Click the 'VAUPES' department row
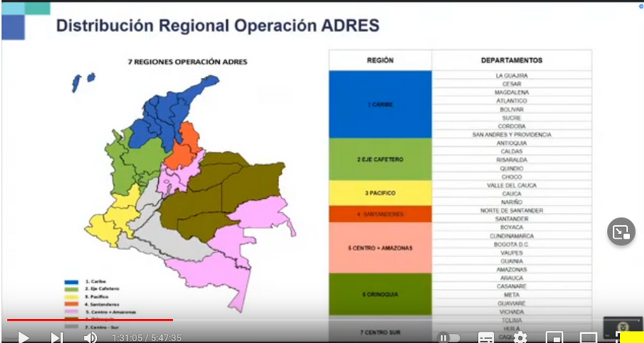 pos(511,252)
